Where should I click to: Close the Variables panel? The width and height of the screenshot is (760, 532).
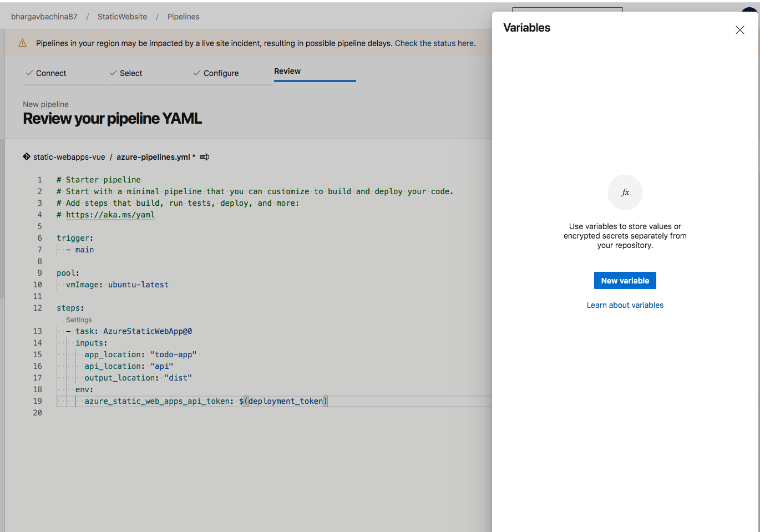click(739, 30)
